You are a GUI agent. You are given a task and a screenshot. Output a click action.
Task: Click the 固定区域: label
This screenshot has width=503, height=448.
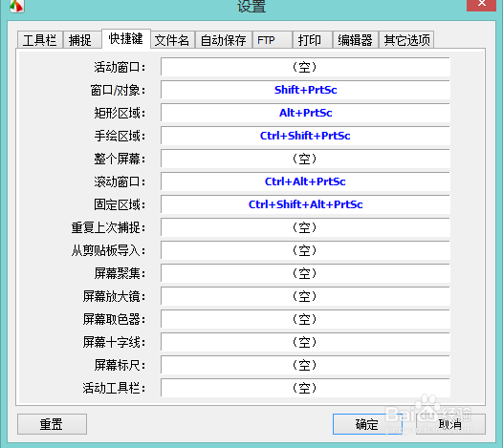pyautogui.click(x=120, y=204)
